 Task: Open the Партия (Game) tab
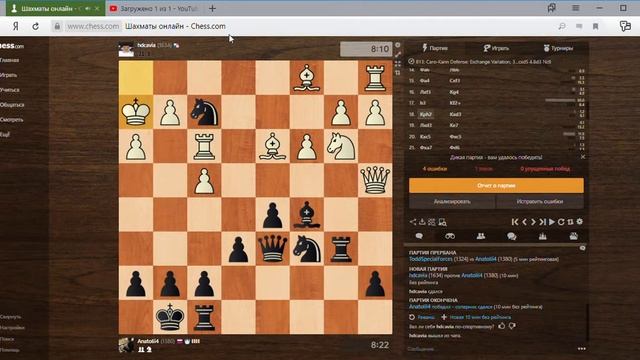(x=435, y=48)
